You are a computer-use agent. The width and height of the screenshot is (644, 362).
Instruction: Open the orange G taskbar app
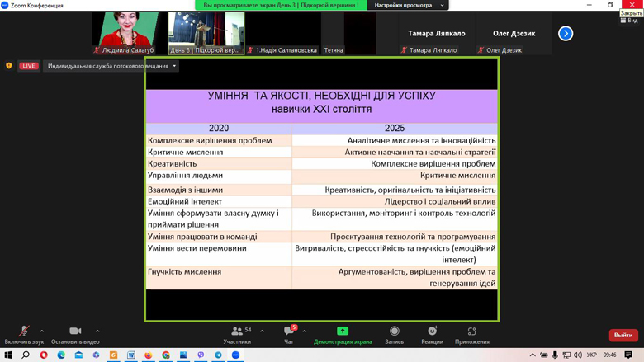point(113,355)
